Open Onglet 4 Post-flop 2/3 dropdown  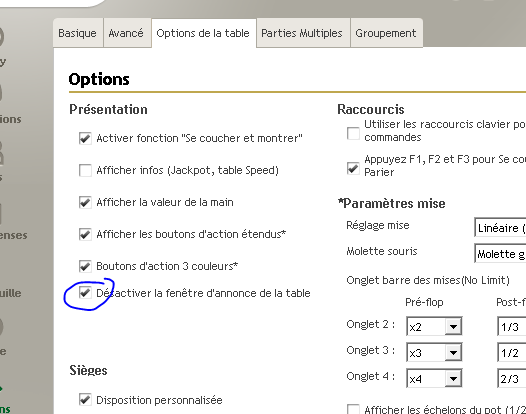[512, 378]
